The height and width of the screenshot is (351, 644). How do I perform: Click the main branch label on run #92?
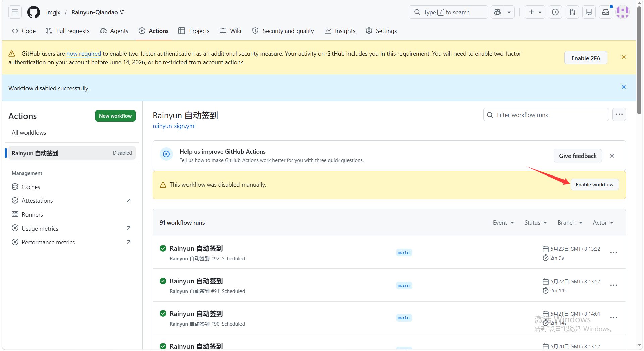coord(404,253)
